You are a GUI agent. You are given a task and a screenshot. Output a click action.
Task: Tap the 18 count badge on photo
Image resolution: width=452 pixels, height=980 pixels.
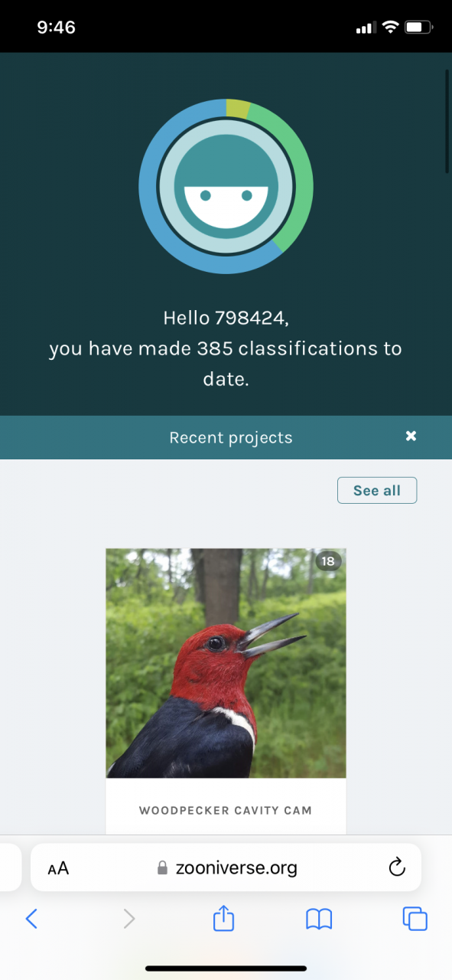328,561
